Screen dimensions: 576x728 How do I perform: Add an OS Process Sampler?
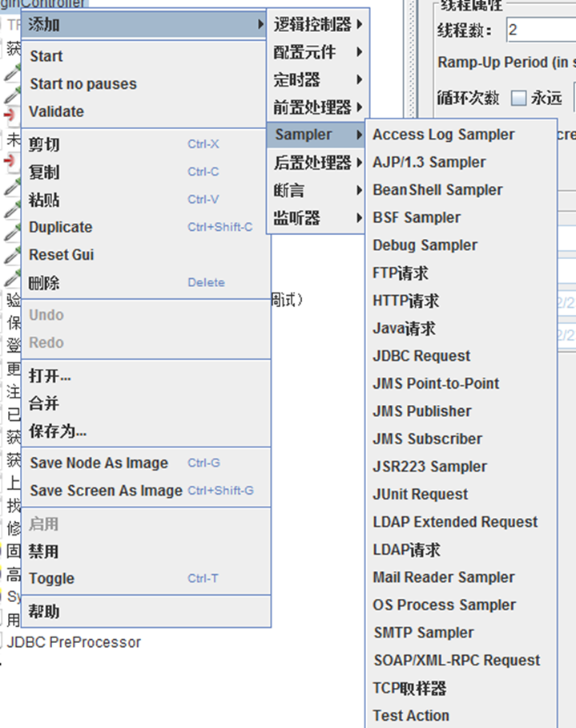[461, 605]
